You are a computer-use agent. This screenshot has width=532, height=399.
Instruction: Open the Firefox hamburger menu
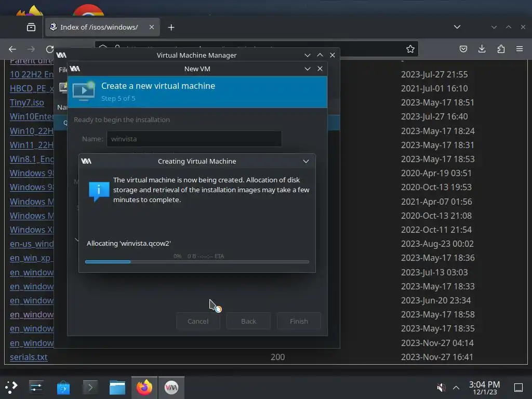(519, 49)
